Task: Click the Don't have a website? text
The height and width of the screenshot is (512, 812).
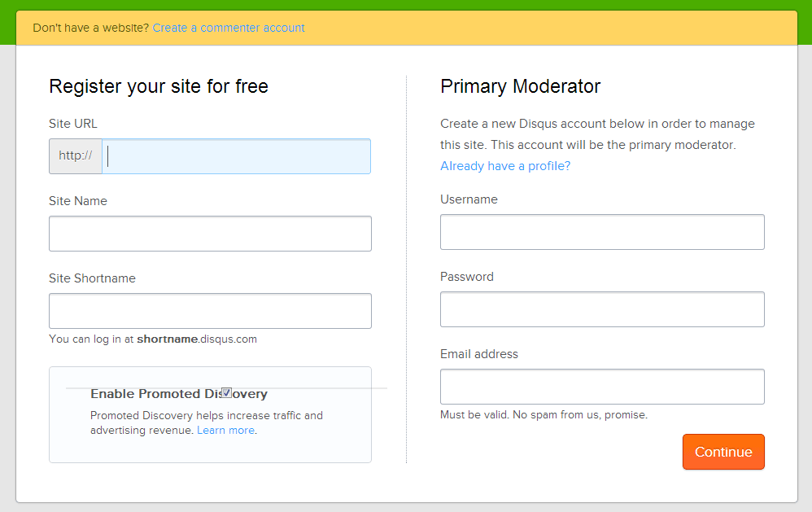Action: (91, 28)
